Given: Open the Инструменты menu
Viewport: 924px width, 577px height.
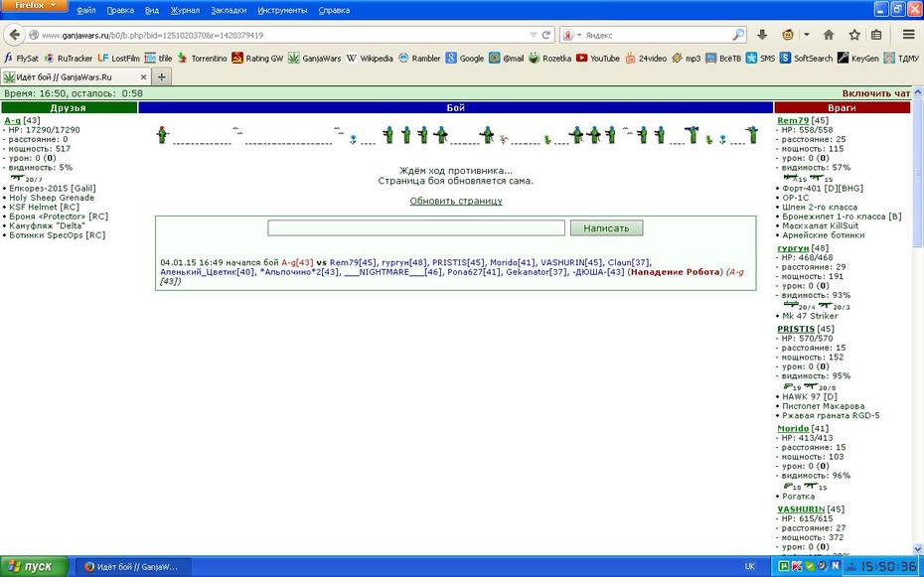Looking at the screenshot, I should tap(282, 11).
